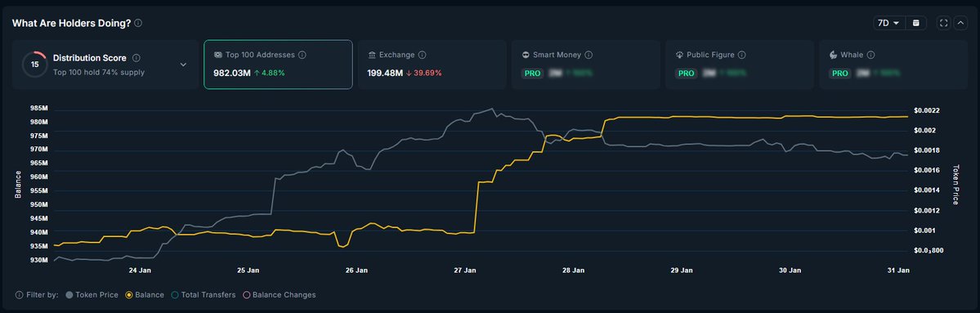Image resolution: width=980 pixels, height=313 pixels.
Task: Click the 'Token Price' right axis title
Action: point(955,185)
